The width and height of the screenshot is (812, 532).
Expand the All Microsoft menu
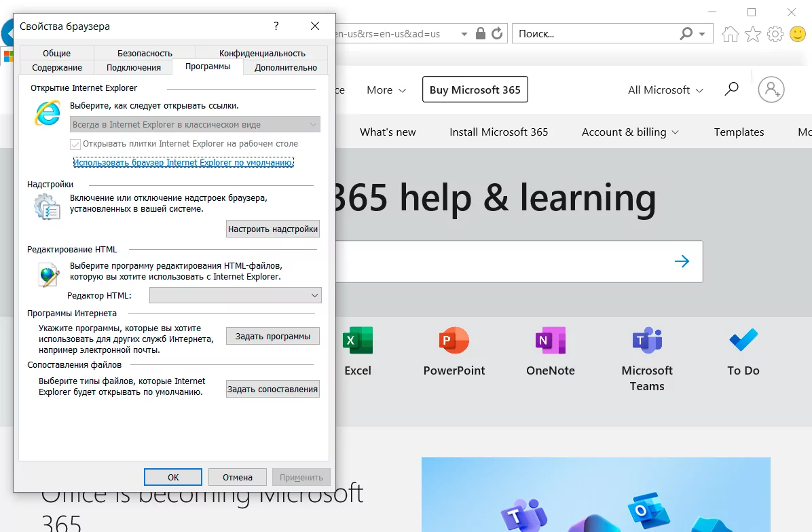click(665, 90)
